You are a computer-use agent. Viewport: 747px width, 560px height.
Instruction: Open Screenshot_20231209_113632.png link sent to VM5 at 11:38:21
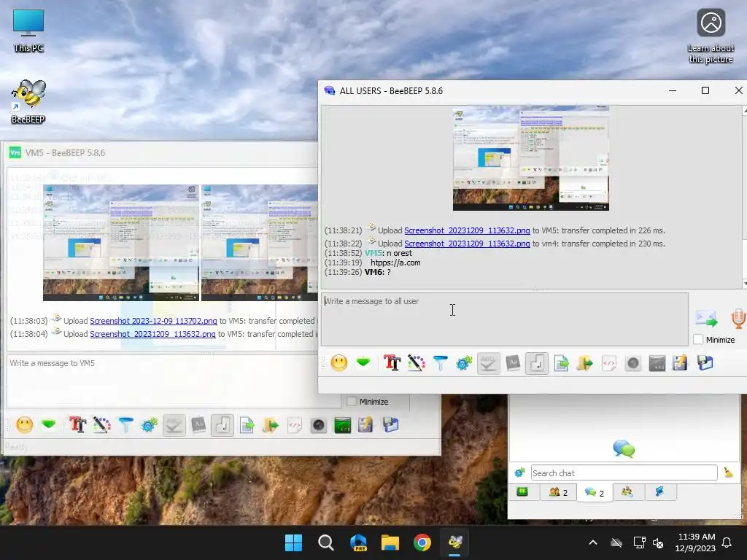coord(467,230)
